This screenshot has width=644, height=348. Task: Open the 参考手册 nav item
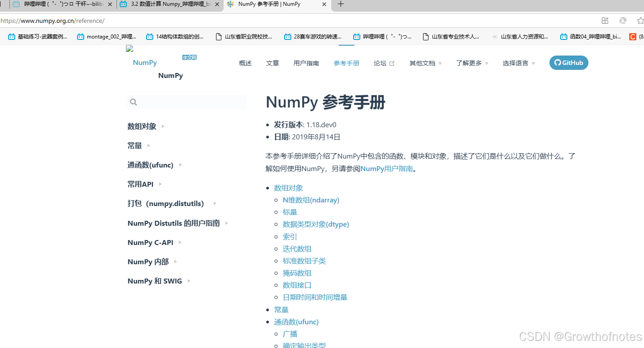tap(346, 63)
